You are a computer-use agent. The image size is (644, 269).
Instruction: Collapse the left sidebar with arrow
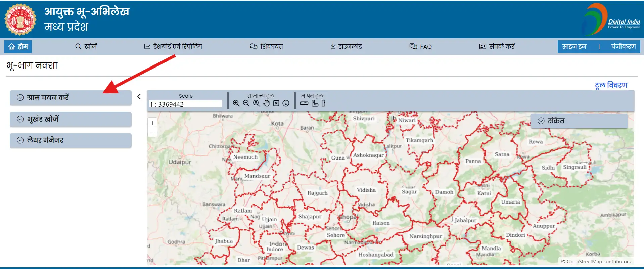(139, 97)
